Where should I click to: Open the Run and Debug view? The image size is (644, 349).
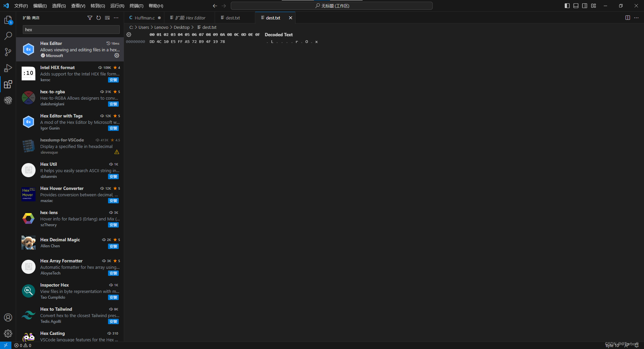[x=8, y=68]
